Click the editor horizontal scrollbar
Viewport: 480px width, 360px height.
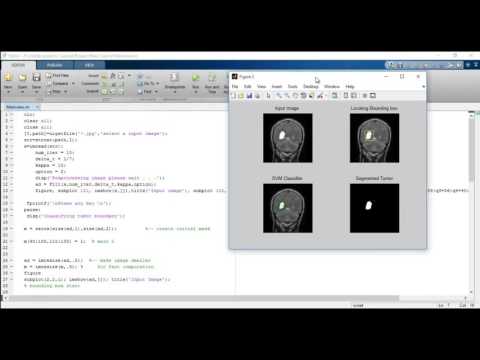click(x=236, y=298)
